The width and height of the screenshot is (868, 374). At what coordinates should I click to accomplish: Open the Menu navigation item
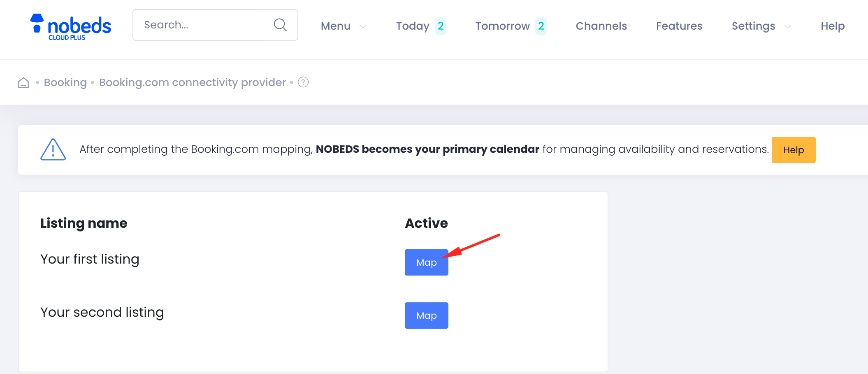(x=336, y=26)
